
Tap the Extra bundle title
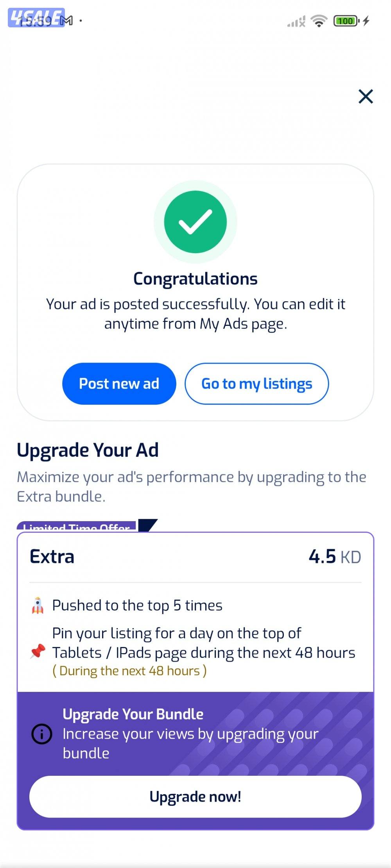(x=52, y=557)
